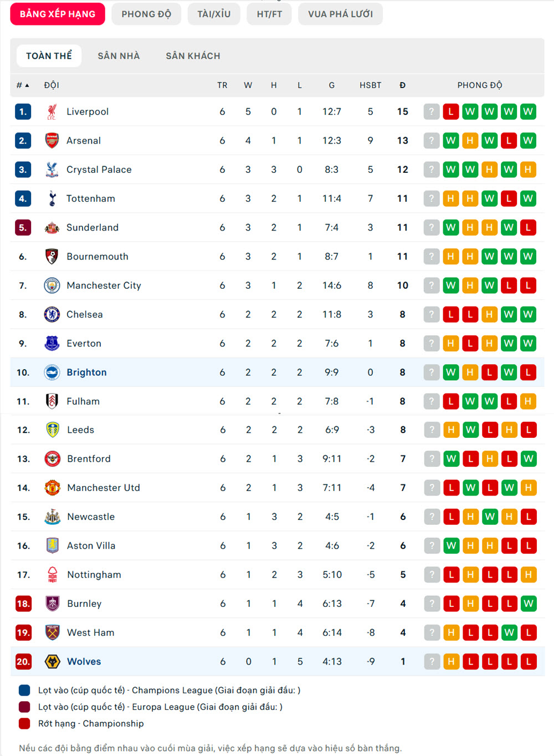
Task: Open the TÀI/XỈU tab
Action: point(214,14)
